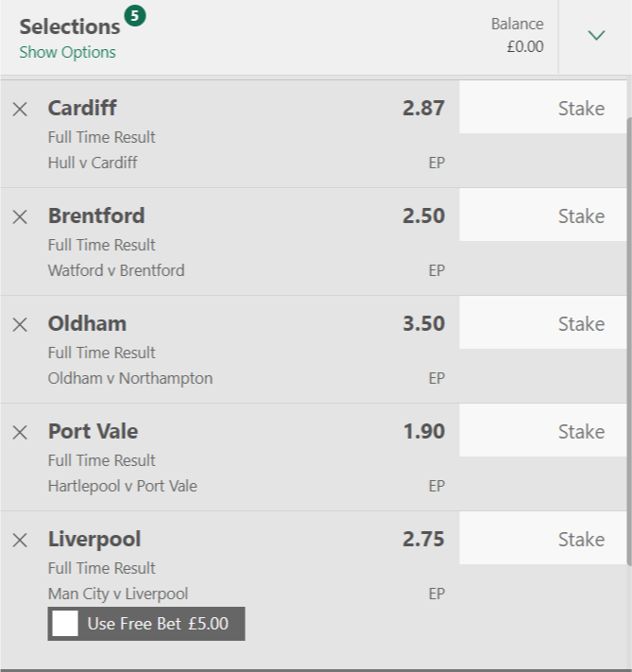Viewport: 632px width, 672px height.
Task: Collapse bet slip with green chevron
Action: pyautogui.click(x=596, y=35)
